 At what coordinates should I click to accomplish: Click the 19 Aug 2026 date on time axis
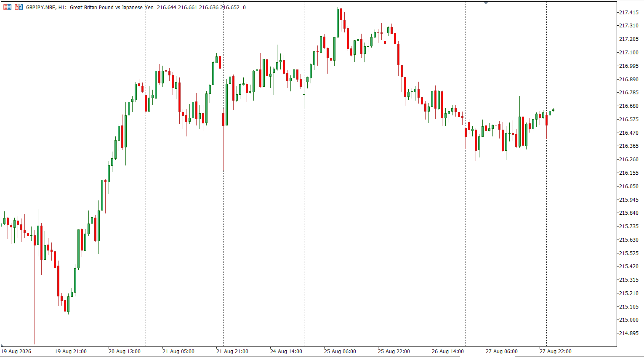point(16,352)
